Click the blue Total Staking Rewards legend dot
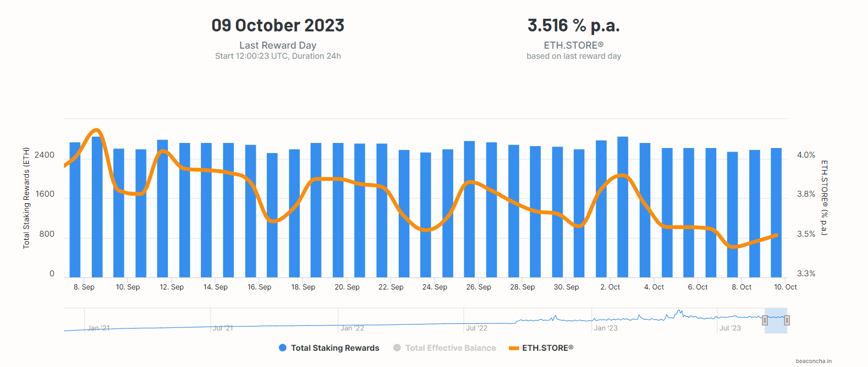The image size is (868, 367). [283, 348]
